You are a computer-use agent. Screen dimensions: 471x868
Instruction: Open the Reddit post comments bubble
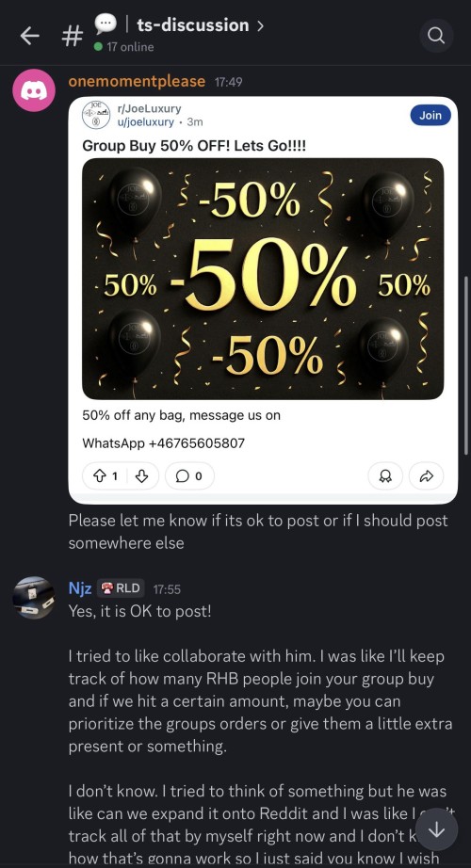(x=189, y=476)
